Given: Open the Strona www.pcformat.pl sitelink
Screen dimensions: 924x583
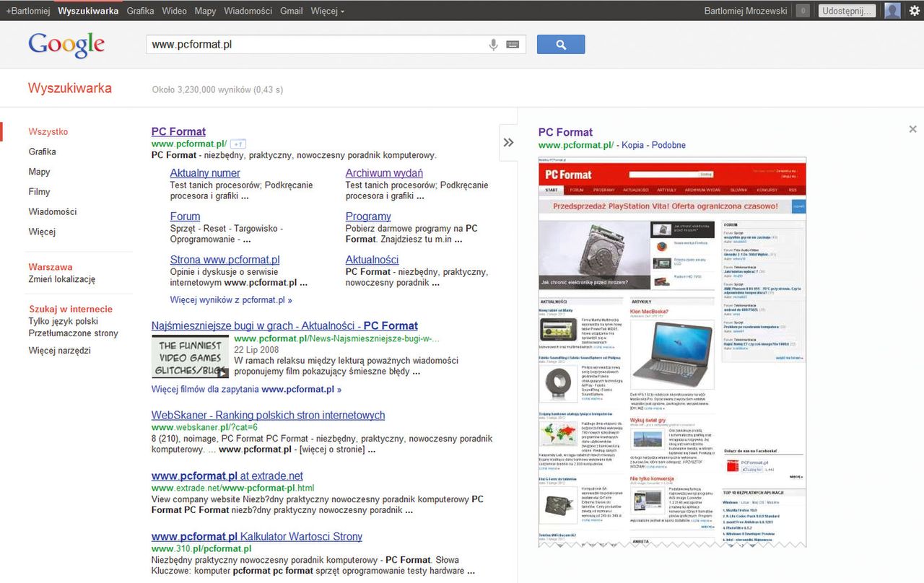Looking at the screenshot, I should (x=225, y=260).
